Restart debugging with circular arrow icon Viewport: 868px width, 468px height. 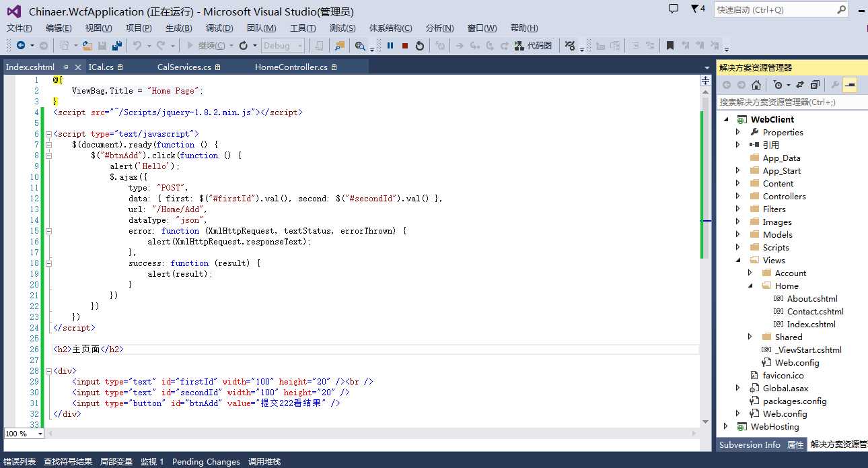click(x=420, y=45)
